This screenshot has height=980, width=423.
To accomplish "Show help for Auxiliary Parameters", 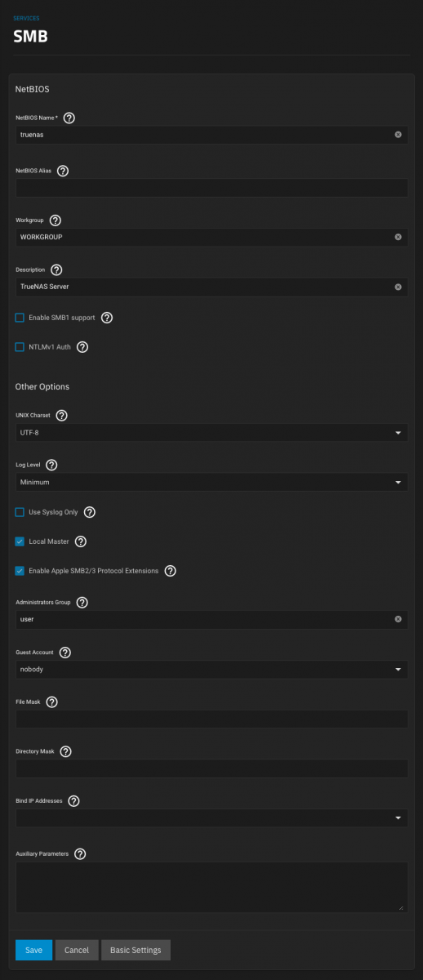I will 80,853.
